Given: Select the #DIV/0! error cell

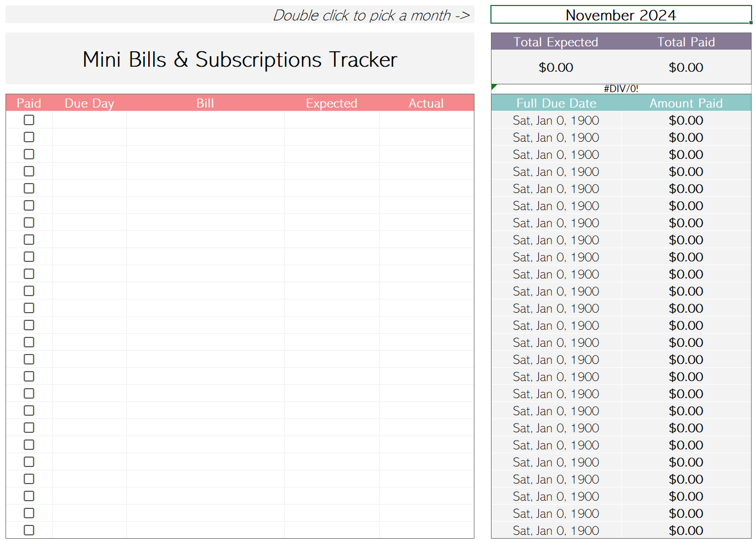Looking at the screenshot, I should tap(621, 89).
